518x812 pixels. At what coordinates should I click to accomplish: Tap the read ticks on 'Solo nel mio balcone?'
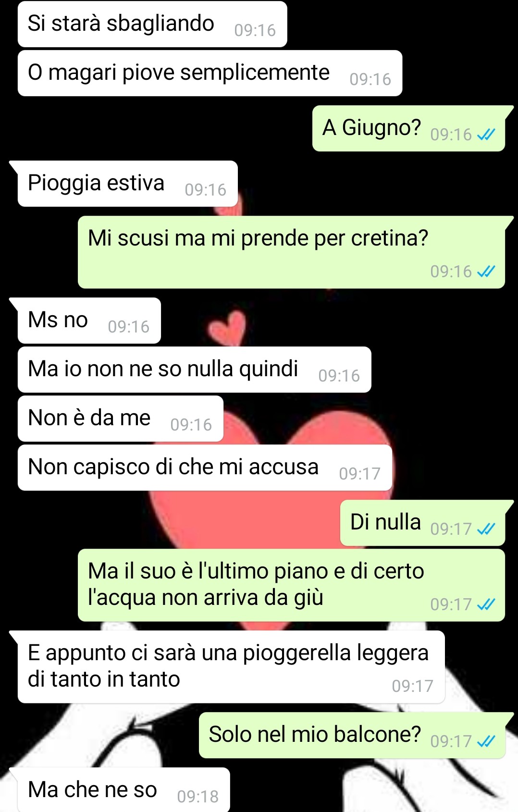(x=486, y=741)
